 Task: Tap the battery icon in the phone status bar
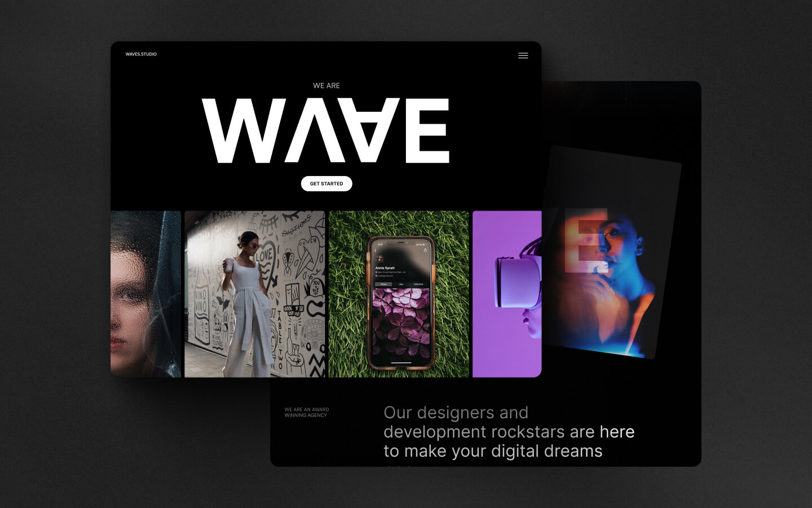[x=423, y=245]
